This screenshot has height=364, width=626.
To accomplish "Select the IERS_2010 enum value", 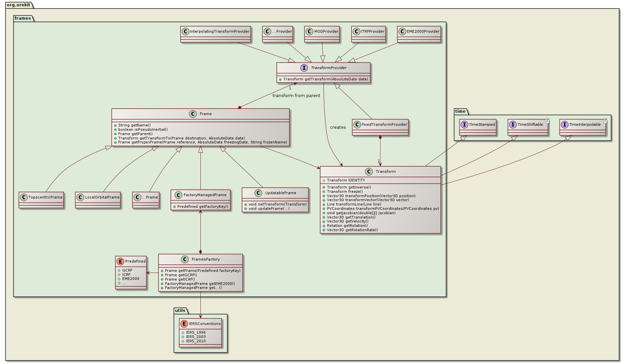I will (196, 341).
